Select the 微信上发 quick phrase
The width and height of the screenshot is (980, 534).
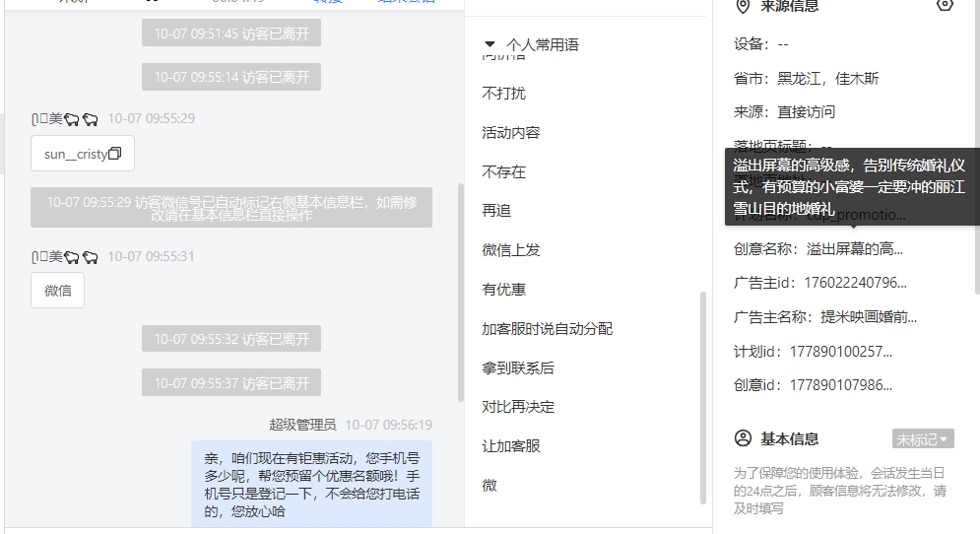[x=510, y=250]
